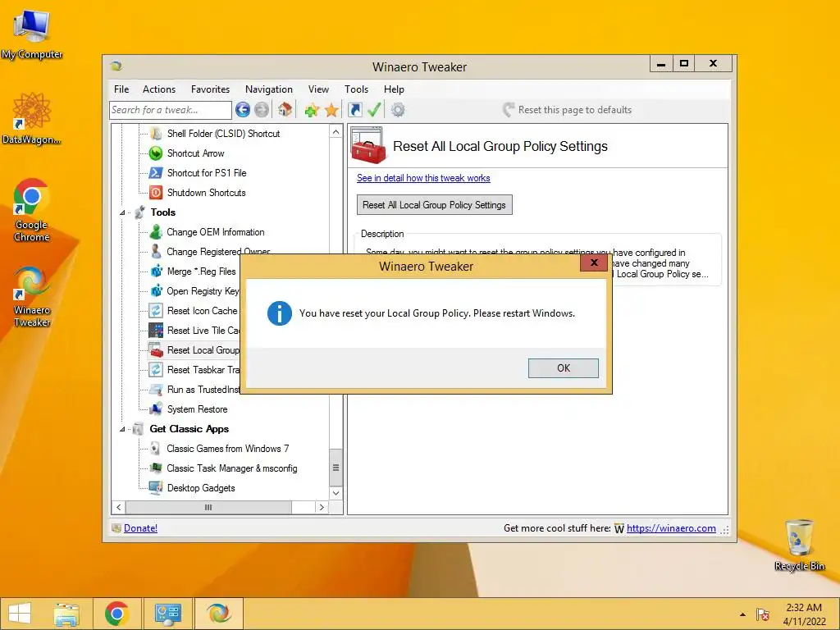Close the restart notice dialog
Image resolution: width=840 pixels, height=630 pixels.
click(594, 262)
